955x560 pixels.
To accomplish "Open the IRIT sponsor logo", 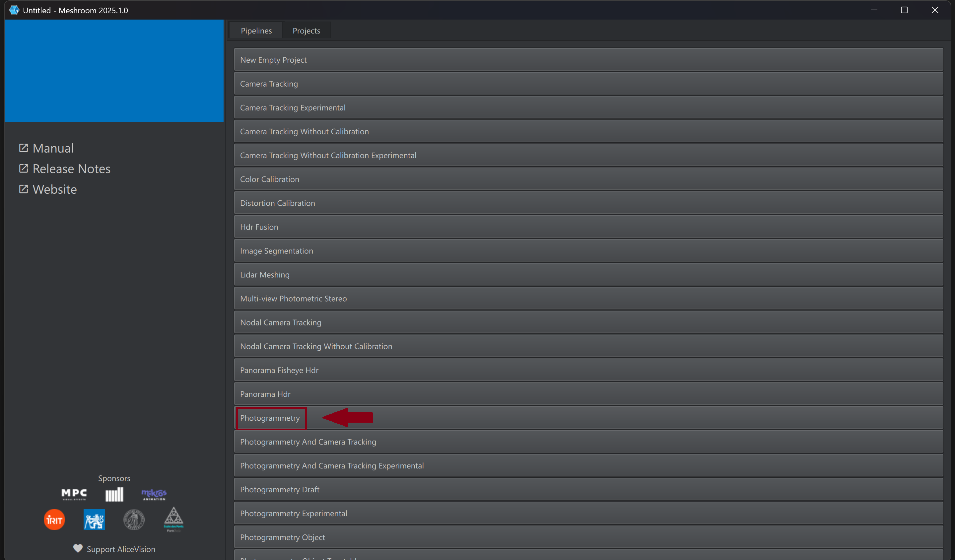I will [x=54, y=520].
